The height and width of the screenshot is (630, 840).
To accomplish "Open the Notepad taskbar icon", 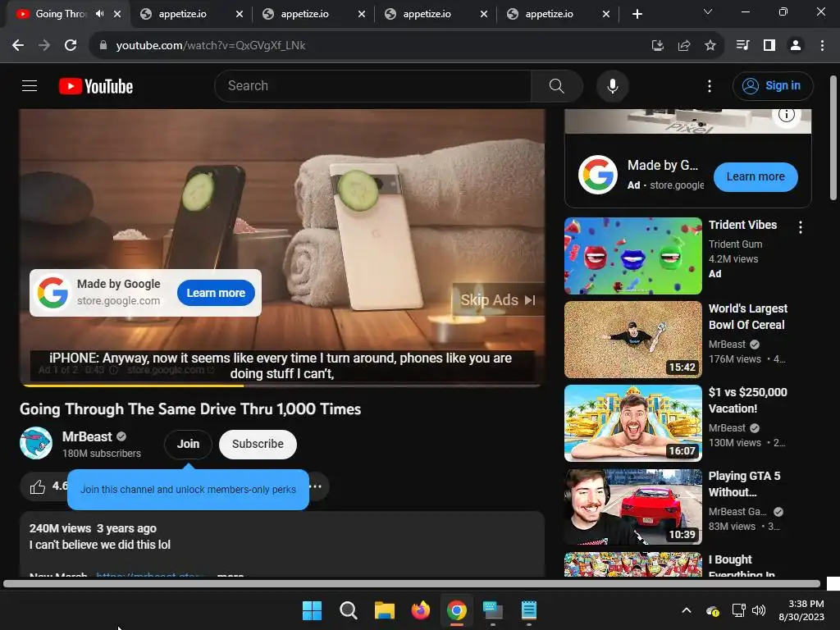I will tap(529, 610).
